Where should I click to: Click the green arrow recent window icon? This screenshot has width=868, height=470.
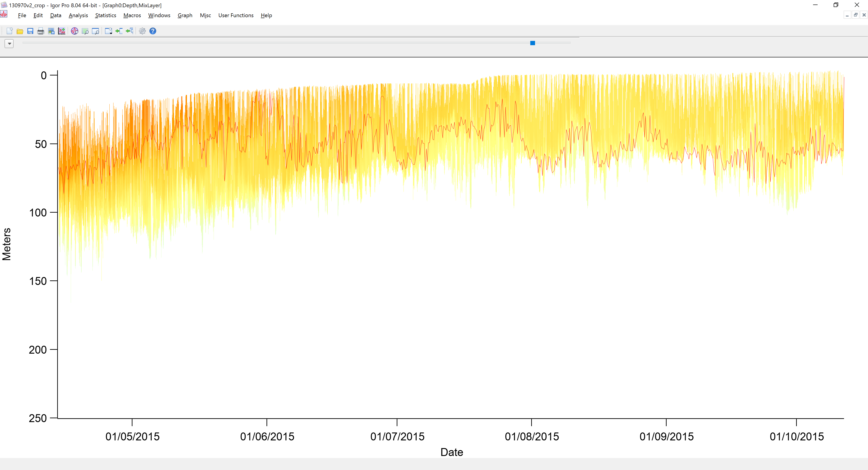point(119,31)
